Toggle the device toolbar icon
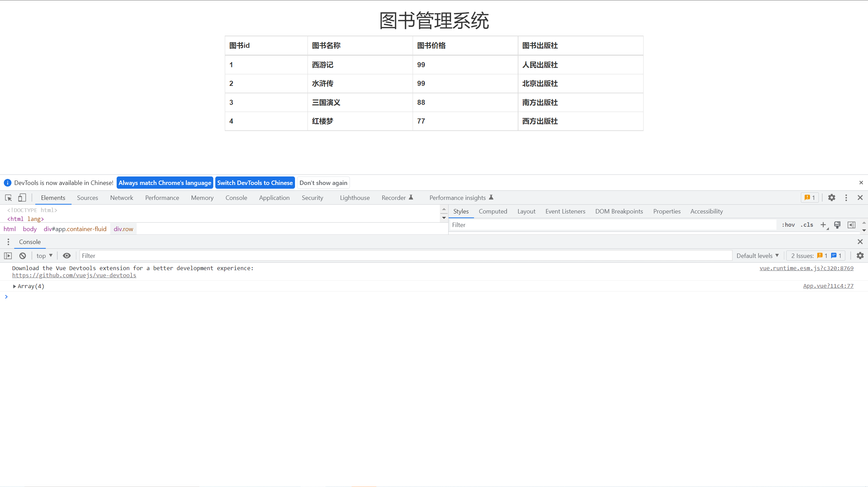This screenshot has width=868, height=487. pos(22,198)
